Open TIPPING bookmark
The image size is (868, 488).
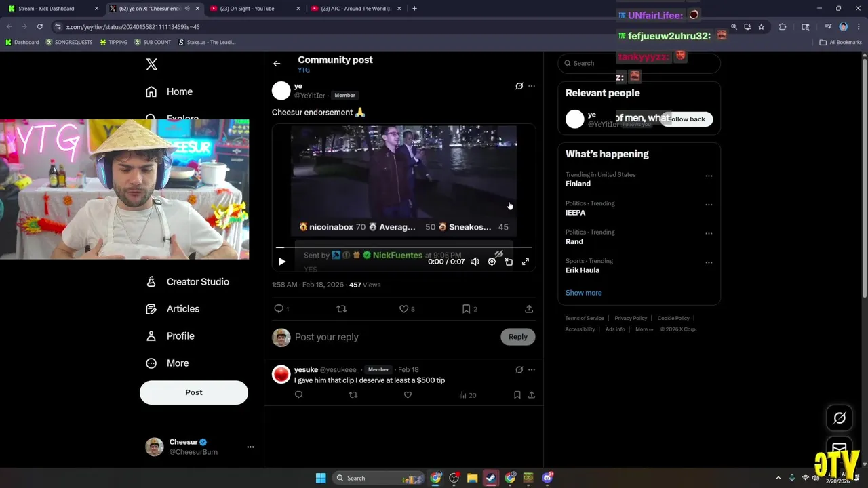point(113,42)
